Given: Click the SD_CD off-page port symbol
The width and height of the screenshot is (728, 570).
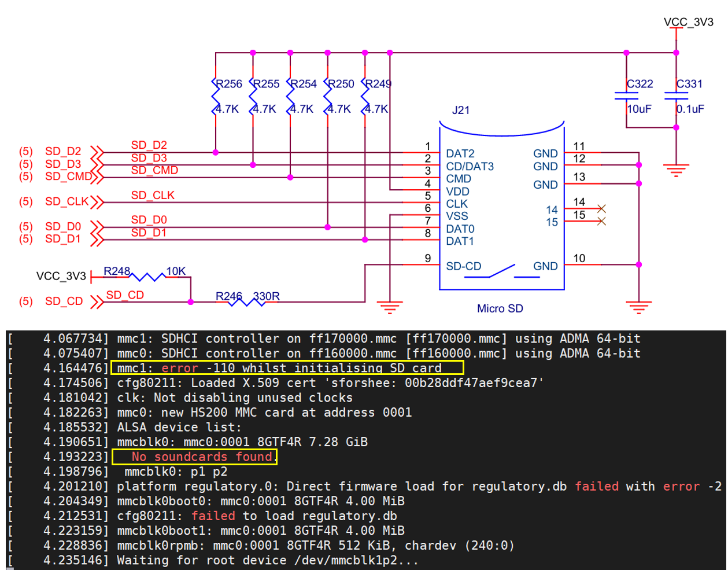Looking at the screenshot, I should [97, 302].
